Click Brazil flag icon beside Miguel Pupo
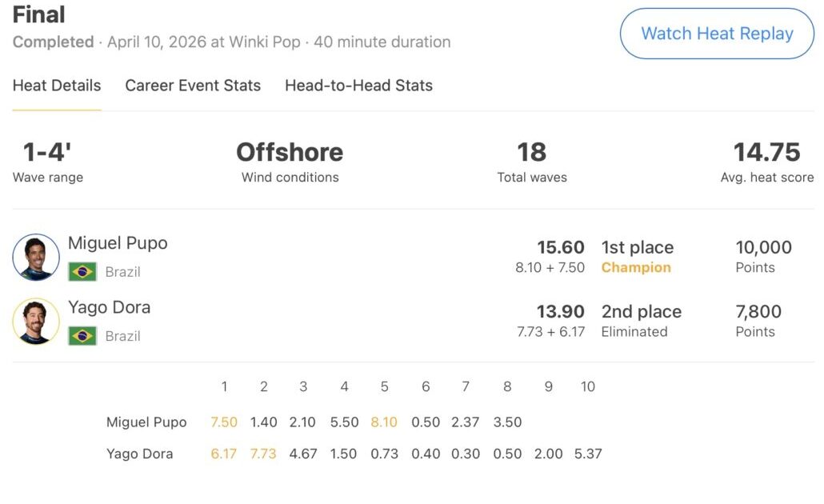This screenshot has width=824, height=504. 82,272
